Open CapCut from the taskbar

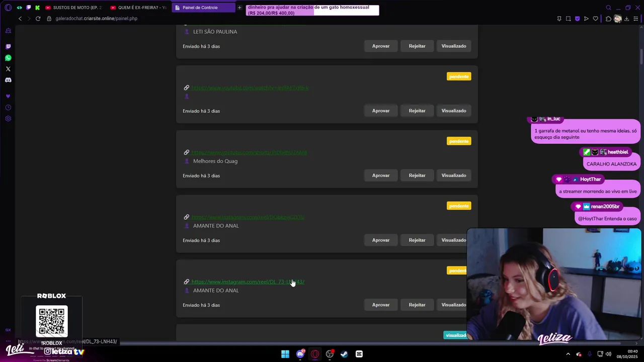(359, 354)
